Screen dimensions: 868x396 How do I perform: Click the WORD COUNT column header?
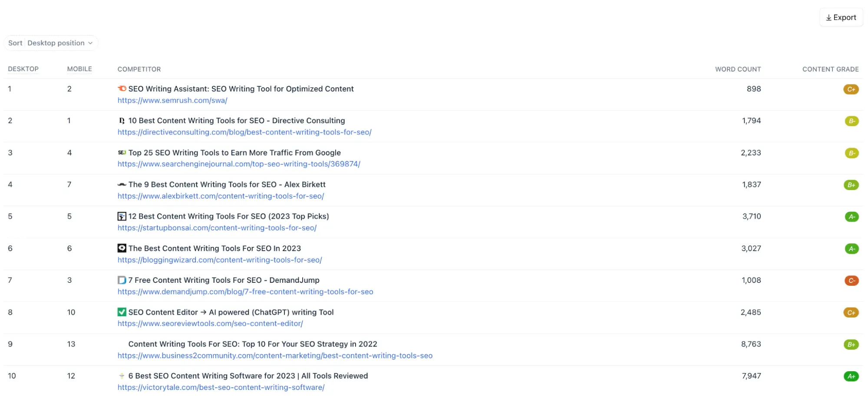tap(738, 69)
